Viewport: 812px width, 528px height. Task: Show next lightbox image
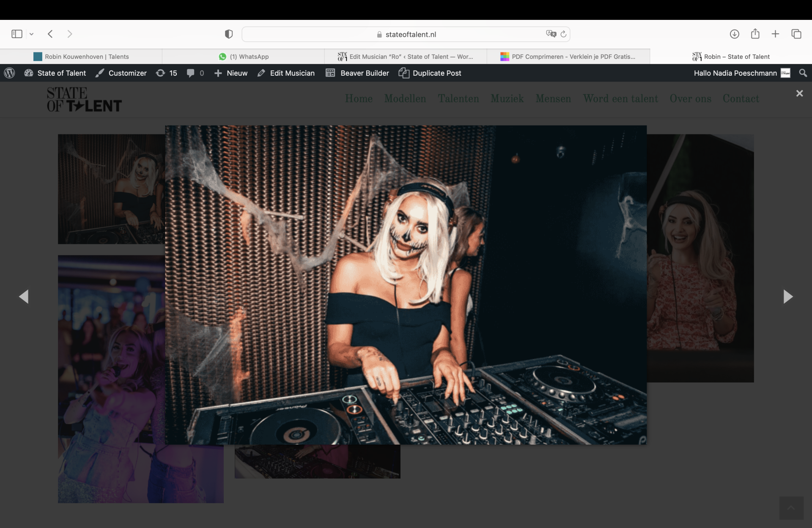[x=788, y=296]
